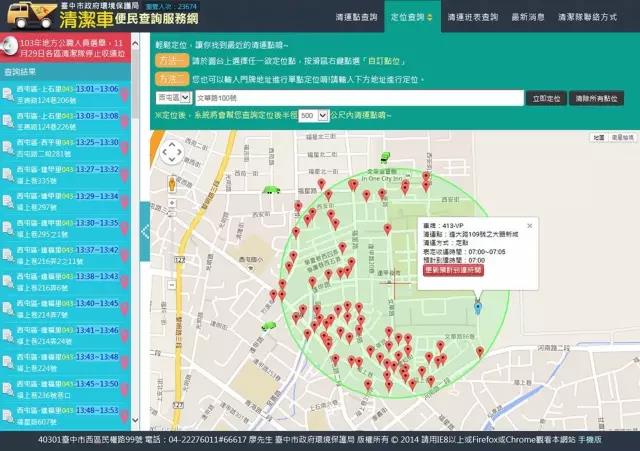Click the red update arrival time button
The width and height of the screenshot is (640, 451).
click(453, 270)
